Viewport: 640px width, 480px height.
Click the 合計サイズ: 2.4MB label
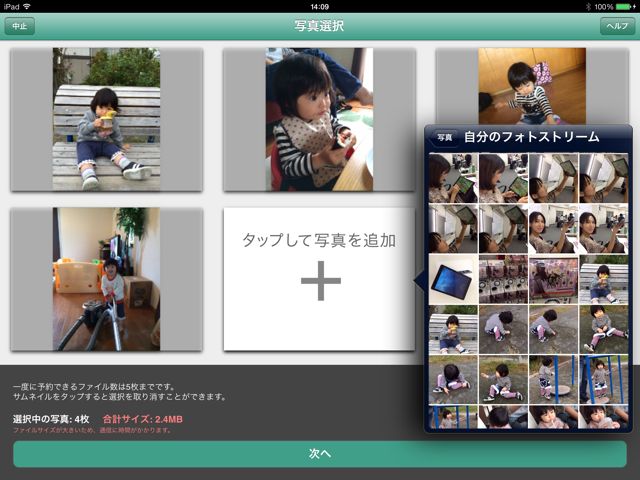[x=142, y=419]
